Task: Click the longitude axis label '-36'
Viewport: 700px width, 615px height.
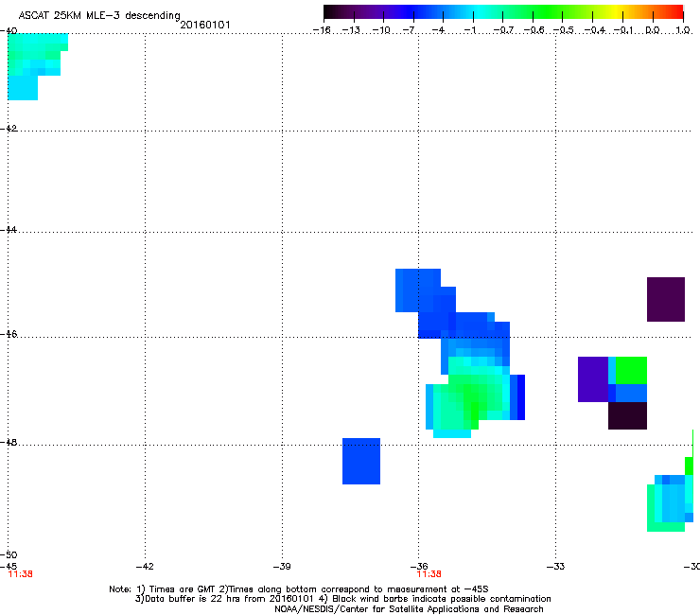Action: (x=419, y=567)
